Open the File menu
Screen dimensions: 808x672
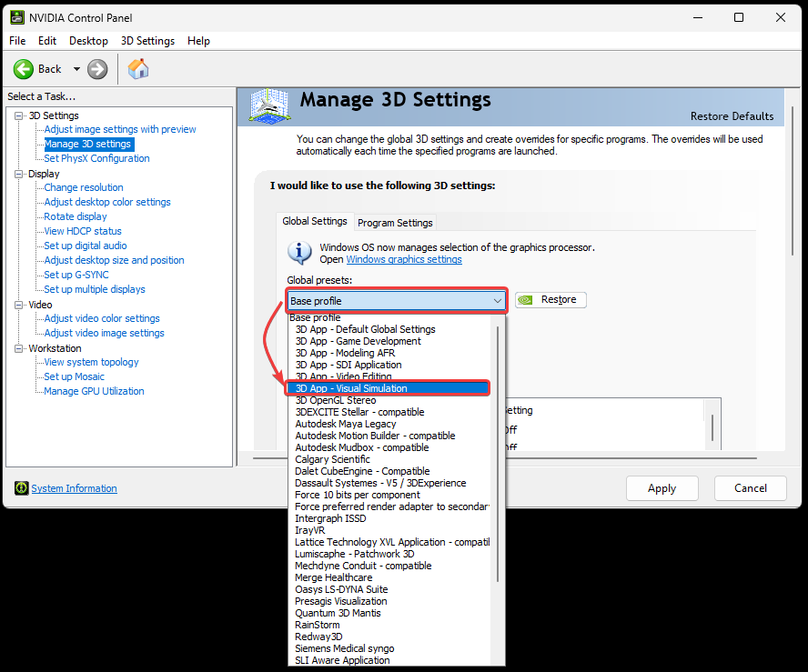17,41
